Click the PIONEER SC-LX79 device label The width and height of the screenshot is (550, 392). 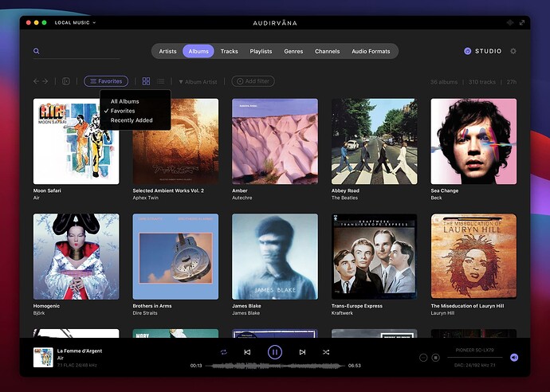(474, 350)
